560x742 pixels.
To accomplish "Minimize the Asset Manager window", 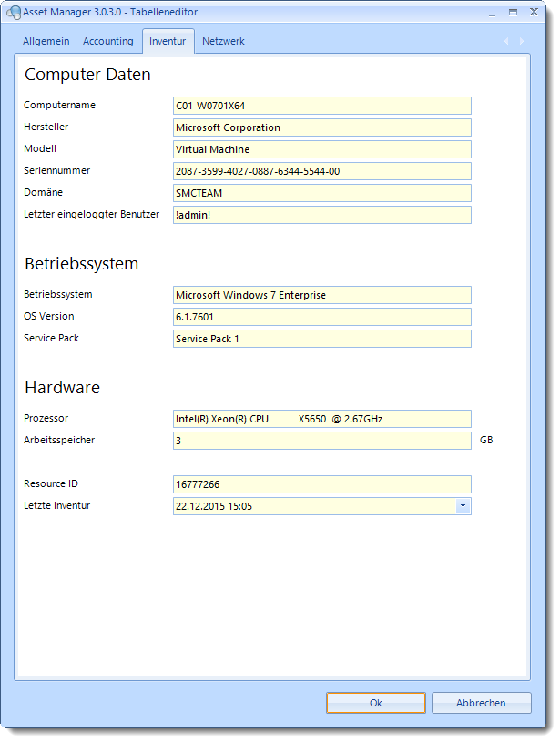I will [x=493, y=13].
